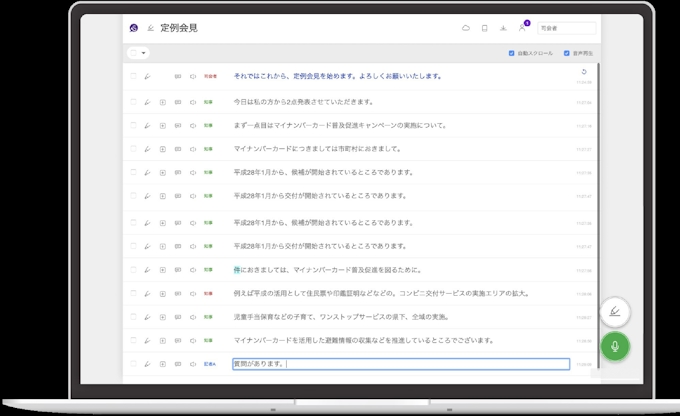Click the green microphone recording button

616,346
